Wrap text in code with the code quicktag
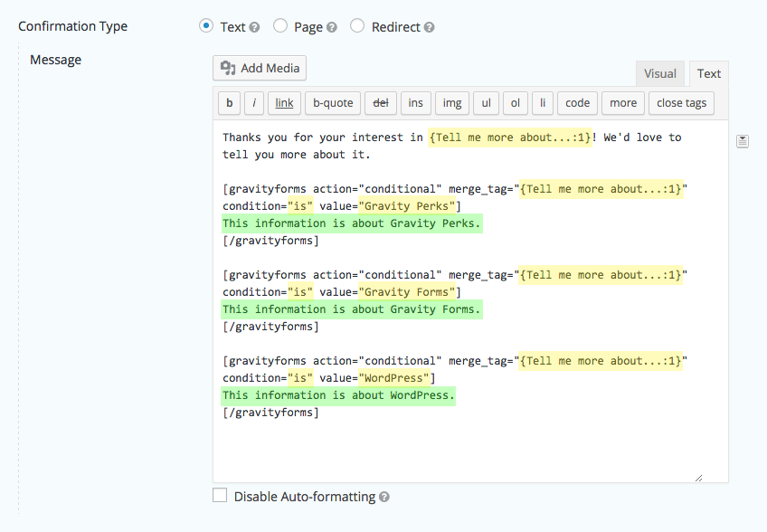The width and height of the screenshot is (767, 532). click(x=576, y=103)
